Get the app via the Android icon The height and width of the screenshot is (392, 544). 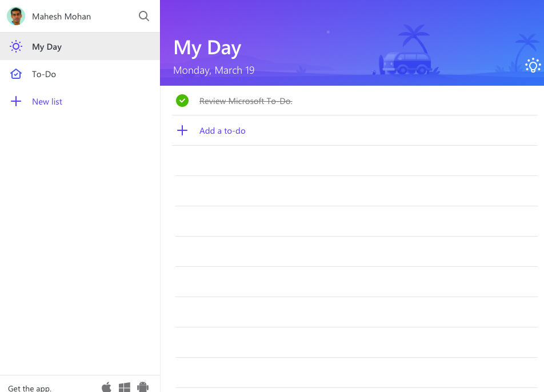point(143,387)
